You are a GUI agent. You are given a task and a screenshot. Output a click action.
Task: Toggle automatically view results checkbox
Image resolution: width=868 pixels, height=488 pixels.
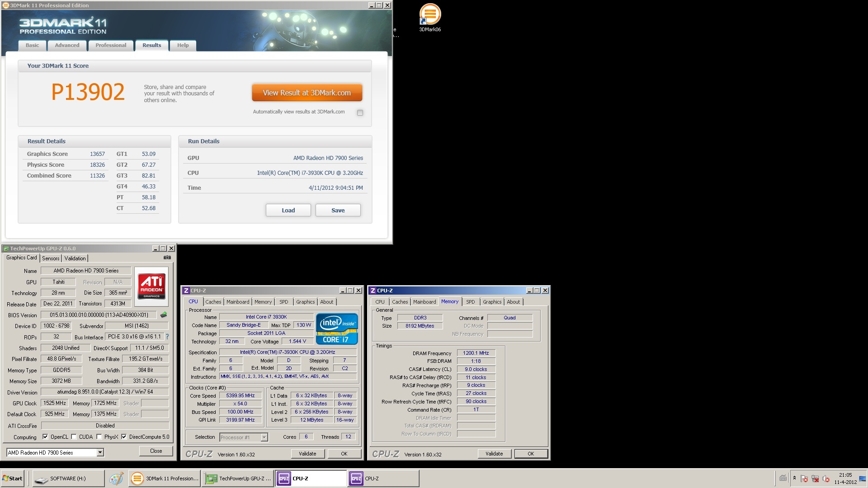click(x=360, y=113)
